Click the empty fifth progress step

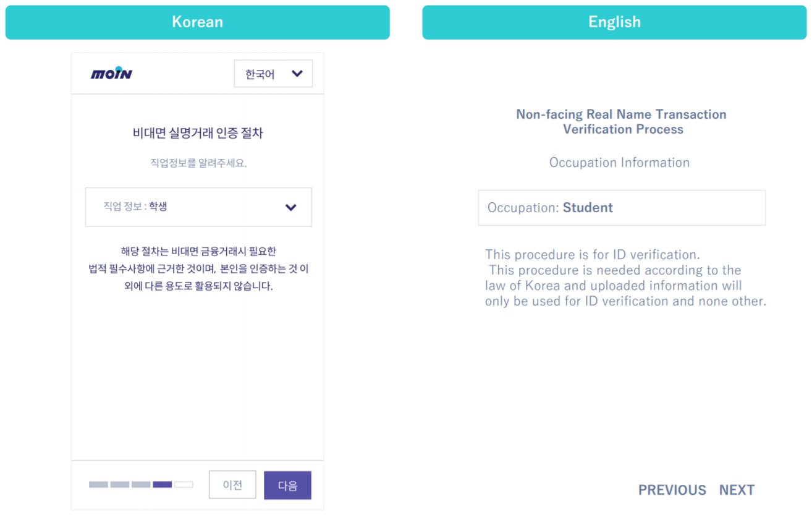[x=184, y=484]
